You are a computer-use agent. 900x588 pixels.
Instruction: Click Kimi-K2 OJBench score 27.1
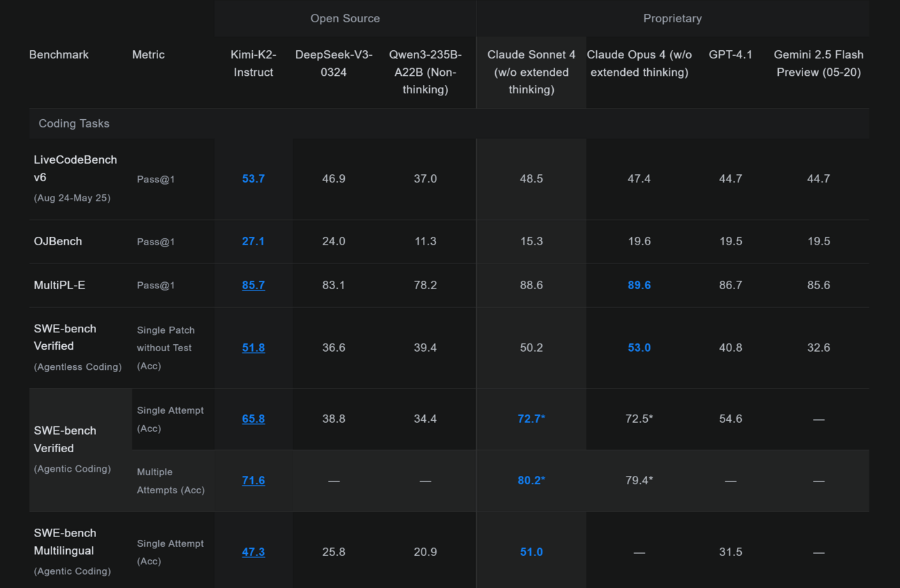(254, 241)
